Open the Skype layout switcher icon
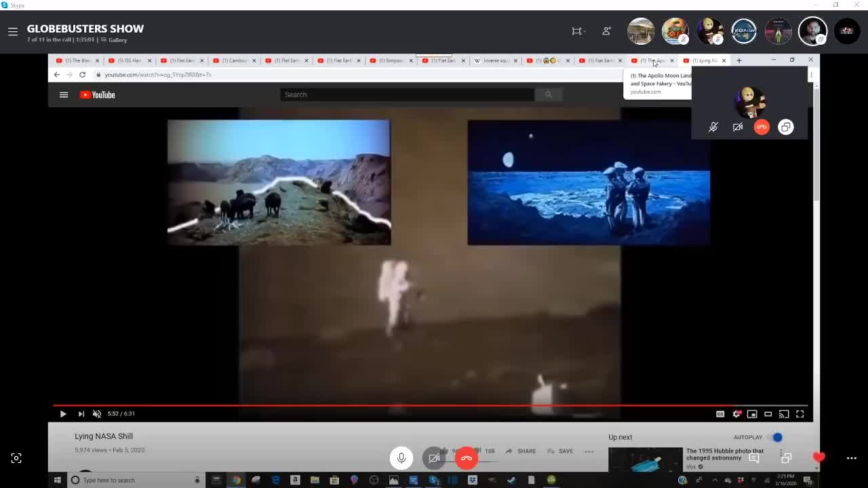Viewport: 868px width, 488px height. (577, 31)
